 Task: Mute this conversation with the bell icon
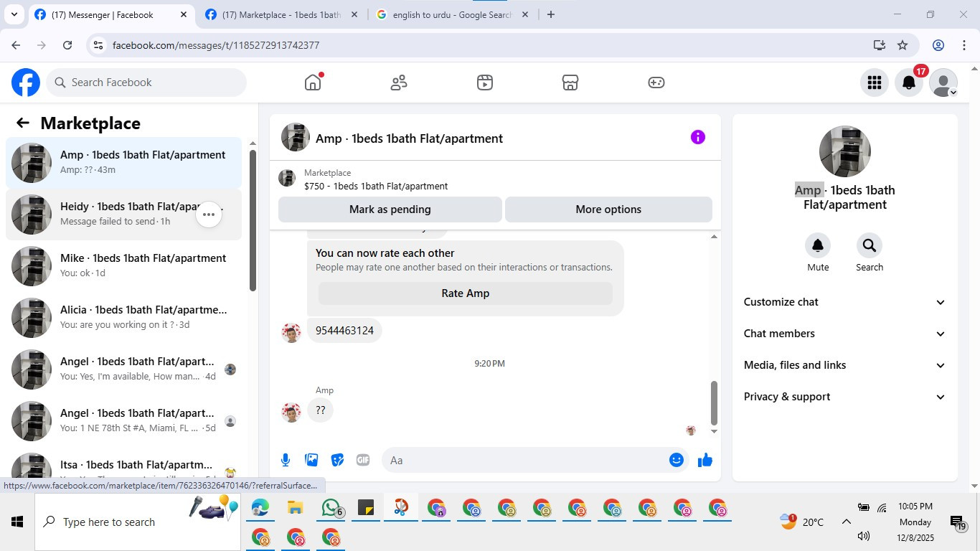(x=818, y=246)
